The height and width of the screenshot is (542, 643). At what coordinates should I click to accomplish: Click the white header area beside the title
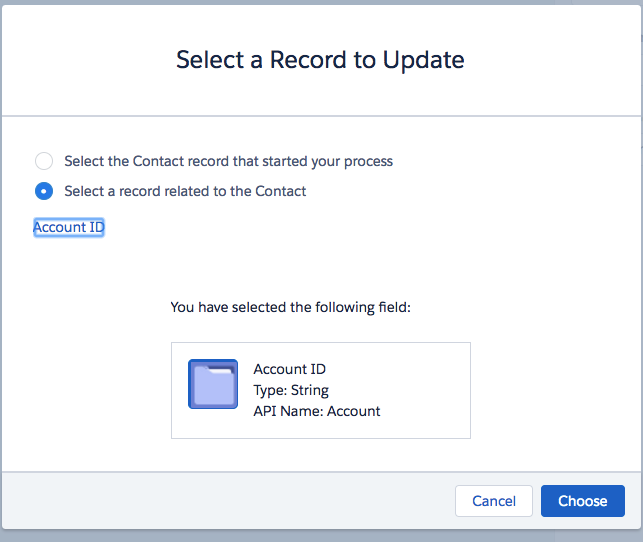[x=554, y=60]
